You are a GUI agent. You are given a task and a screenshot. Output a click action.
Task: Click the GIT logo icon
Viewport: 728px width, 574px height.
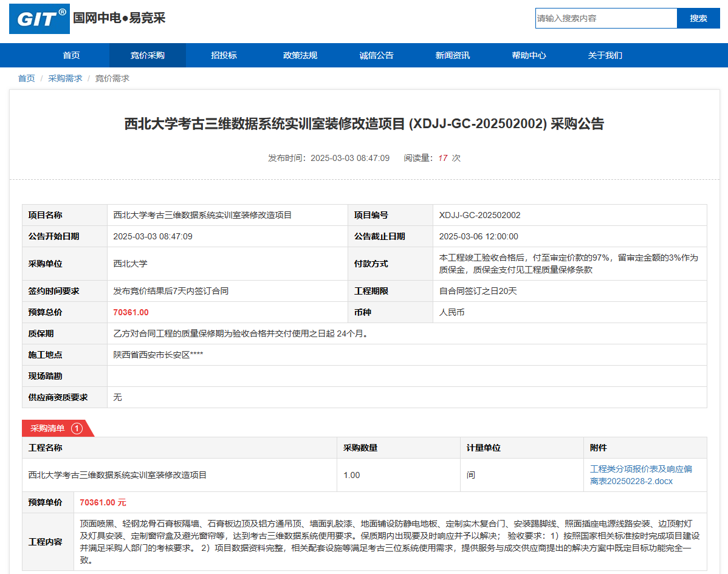point(39,19)
